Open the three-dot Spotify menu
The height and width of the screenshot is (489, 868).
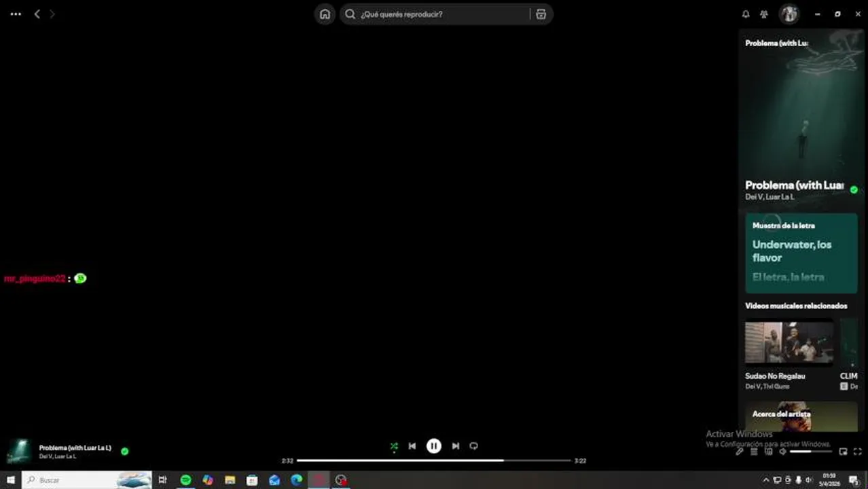click(16, 14)
